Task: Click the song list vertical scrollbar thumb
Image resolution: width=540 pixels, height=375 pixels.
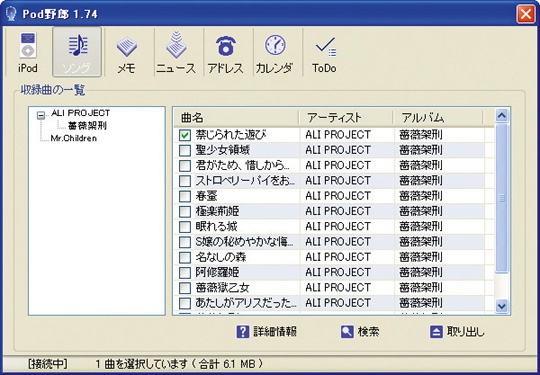Action: pyautogui.click(x=502, y=198)
